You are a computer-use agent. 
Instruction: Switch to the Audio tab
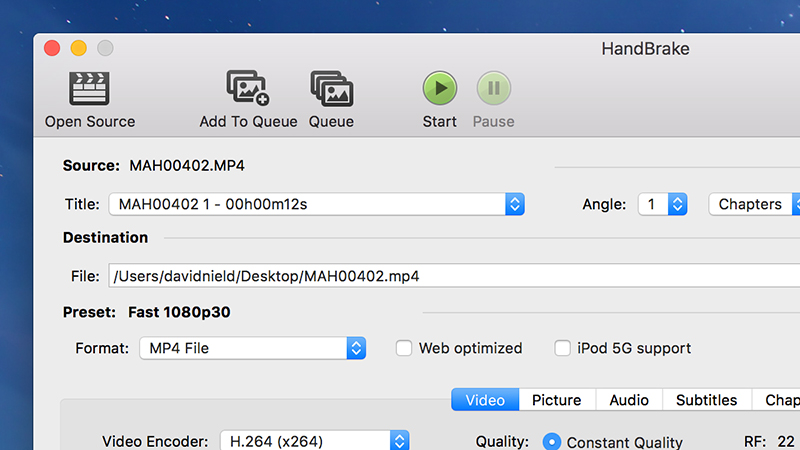[629, 399]
